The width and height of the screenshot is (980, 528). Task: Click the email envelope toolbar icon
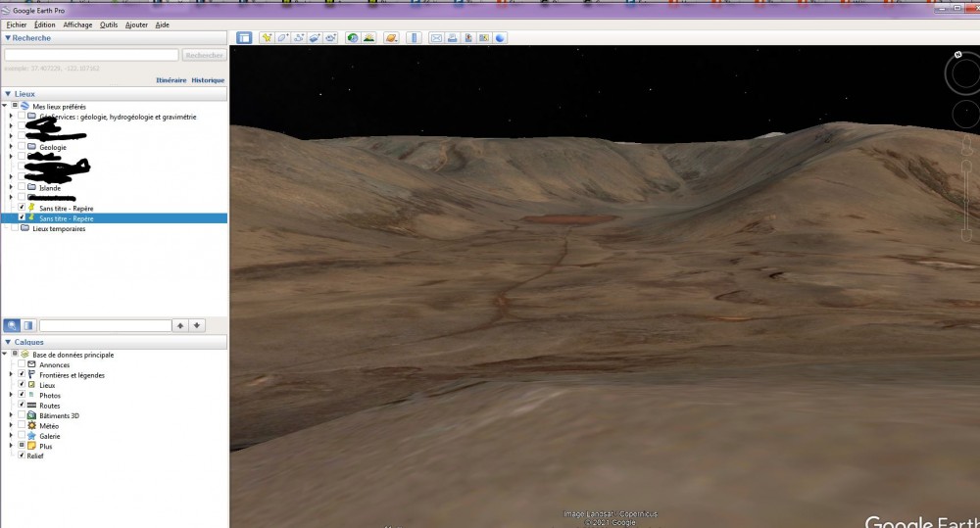(x=436, y=38)
